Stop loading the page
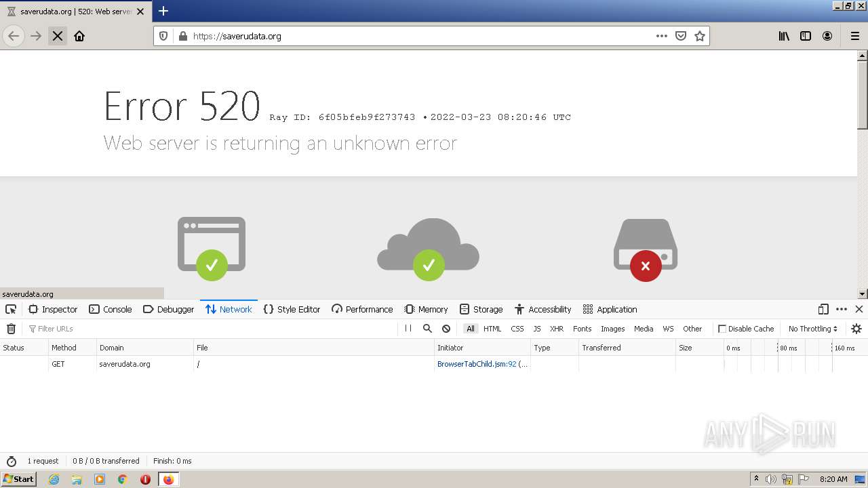The height and width of the screenshot is (488, 868). (58, 36)
